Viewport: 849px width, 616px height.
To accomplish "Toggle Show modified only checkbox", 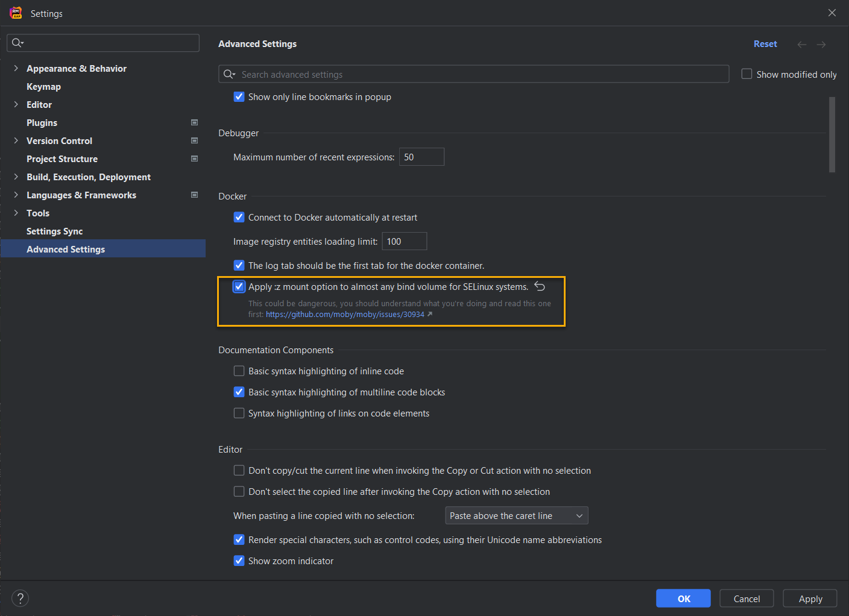I will click(746, 74).
